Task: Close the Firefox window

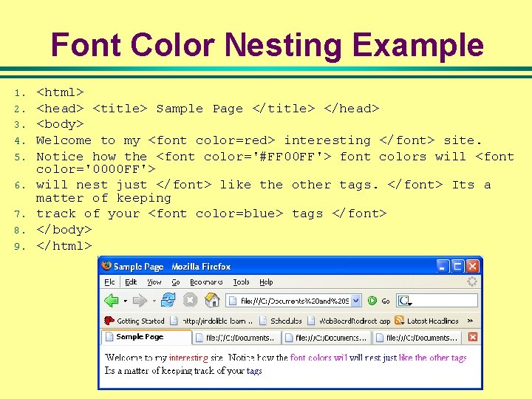Action: (x=472, y=267)
